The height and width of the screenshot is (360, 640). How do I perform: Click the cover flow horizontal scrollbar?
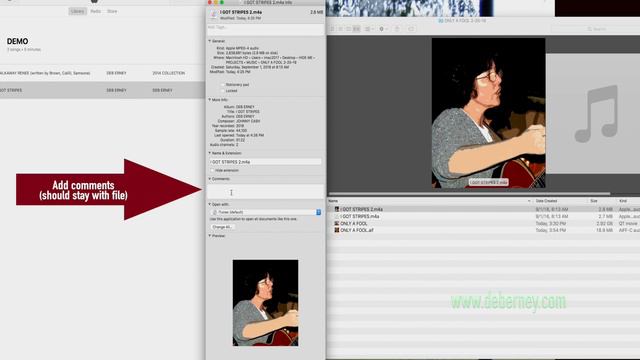[469, 193]
